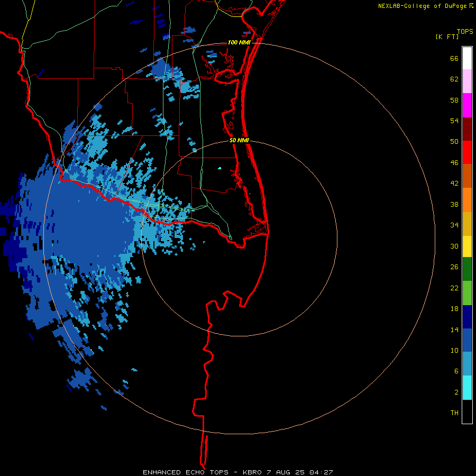Select the light pink legend swatch
Viewport: 476px width, 476px height.
467,81
